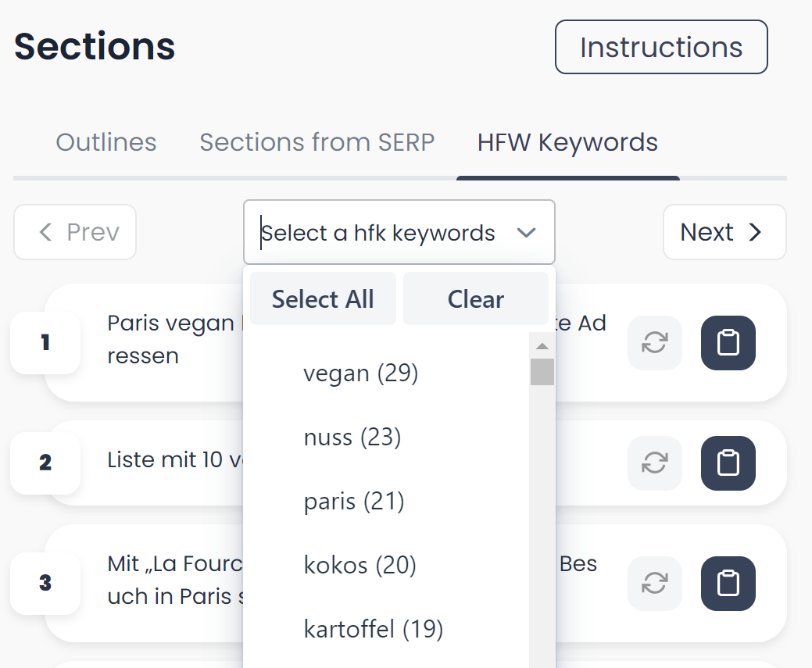Regenerate section 1 with refresh icon
The width and height of the screenshot is (812, 668).
click(x=654, y=343)
